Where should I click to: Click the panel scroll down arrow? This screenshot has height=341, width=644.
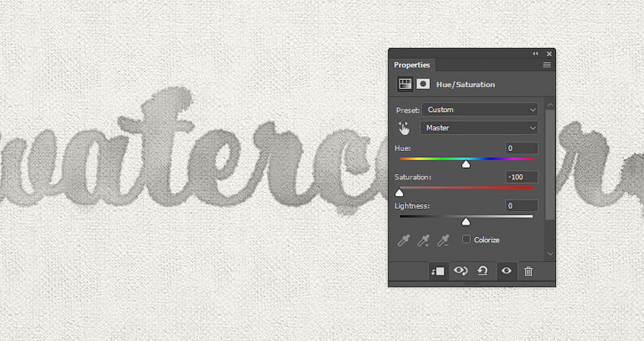[x=551, y=254]
